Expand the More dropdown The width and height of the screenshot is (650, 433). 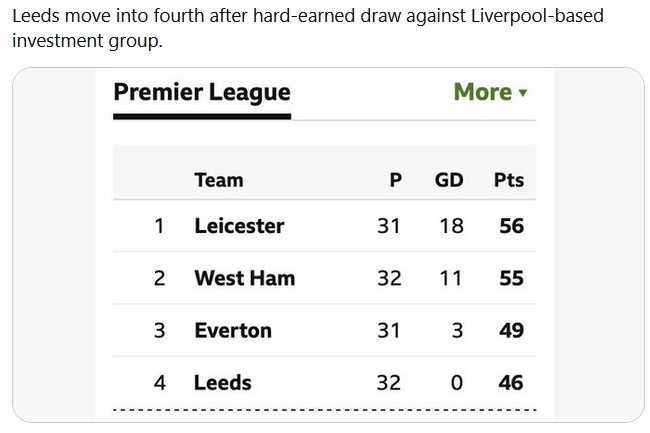click(490, 92)
